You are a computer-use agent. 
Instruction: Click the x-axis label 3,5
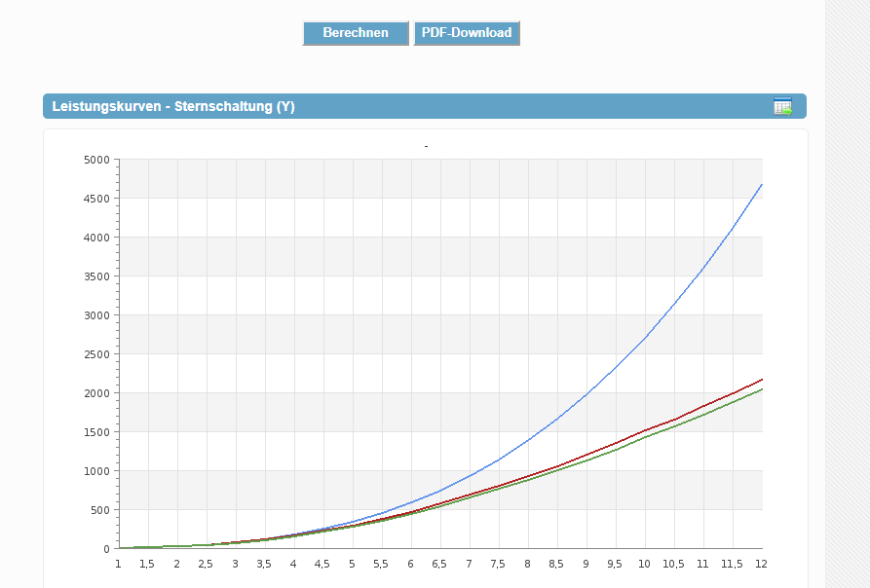tap(264, 565)
